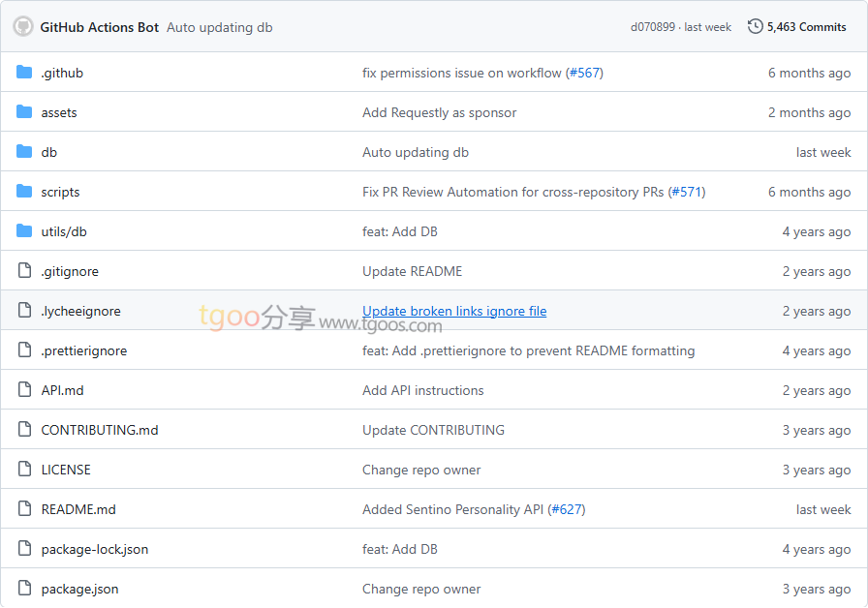This screenshot has height=608, width=868.
Task: Click 'feat: Add DB' commit in utils/db row
Action: [400, 231]
